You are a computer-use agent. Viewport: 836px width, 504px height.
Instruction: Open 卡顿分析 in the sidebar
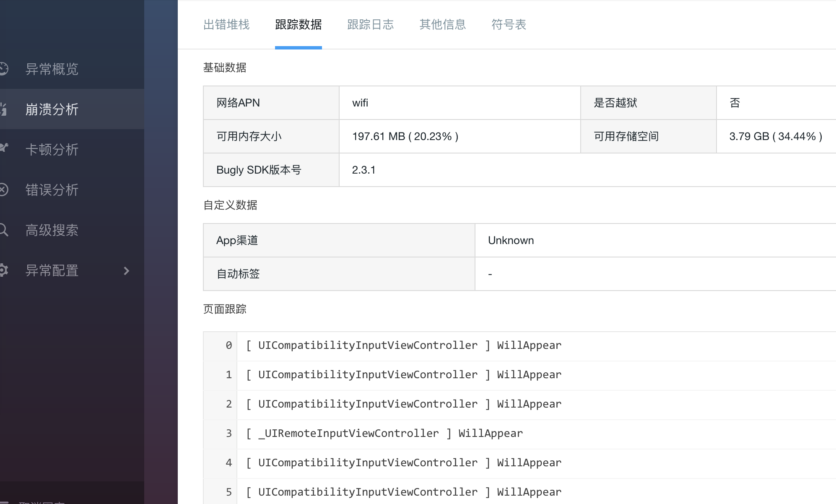click(52, 149)
